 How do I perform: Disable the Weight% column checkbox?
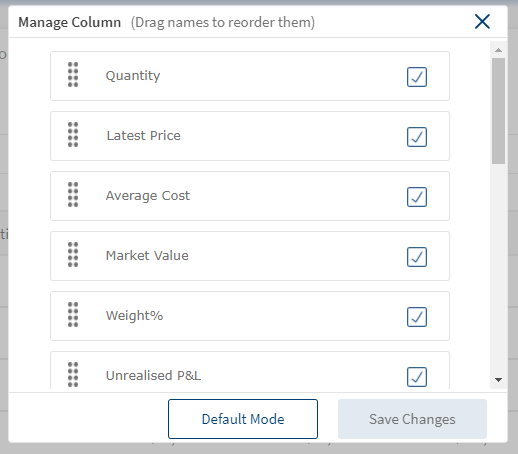[417, 317]
